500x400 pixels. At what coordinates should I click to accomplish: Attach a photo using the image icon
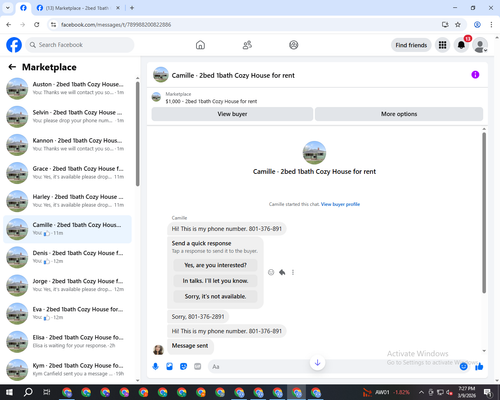(170, 367)
